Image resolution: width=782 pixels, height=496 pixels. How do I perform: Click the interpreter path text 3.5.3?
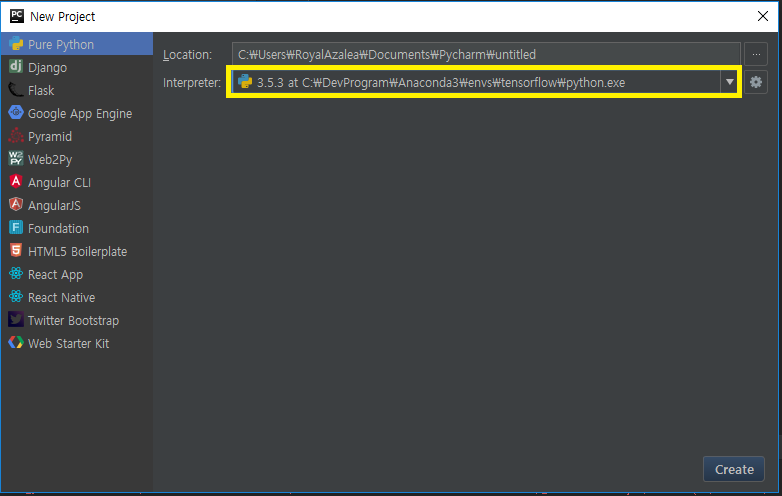pos(441,82)
